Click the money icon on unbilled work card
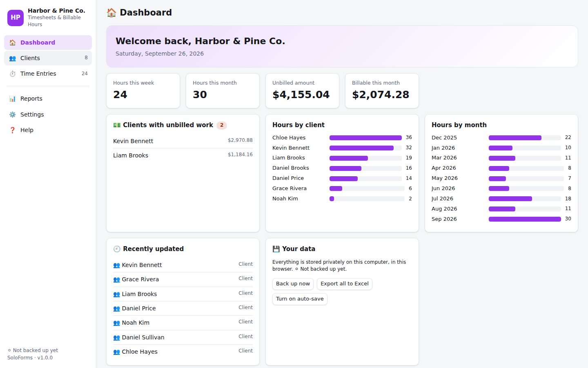This screenshot has height=368, width=588. click(117, 125)
